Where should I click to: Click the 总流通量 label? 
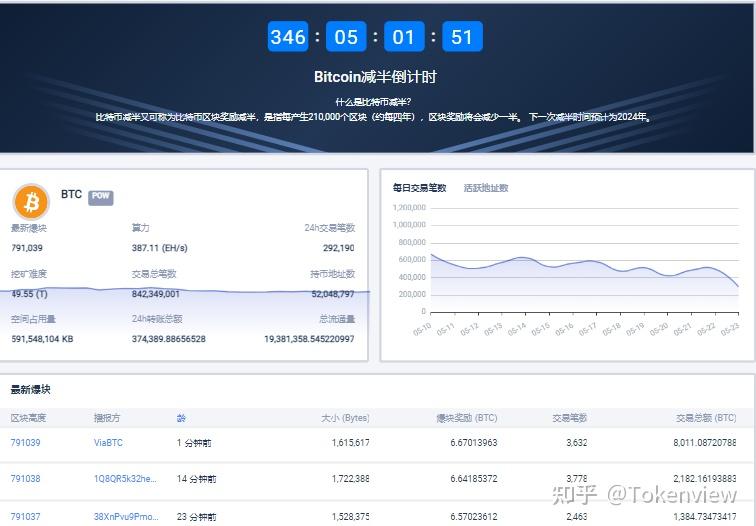tap(337, 319)
